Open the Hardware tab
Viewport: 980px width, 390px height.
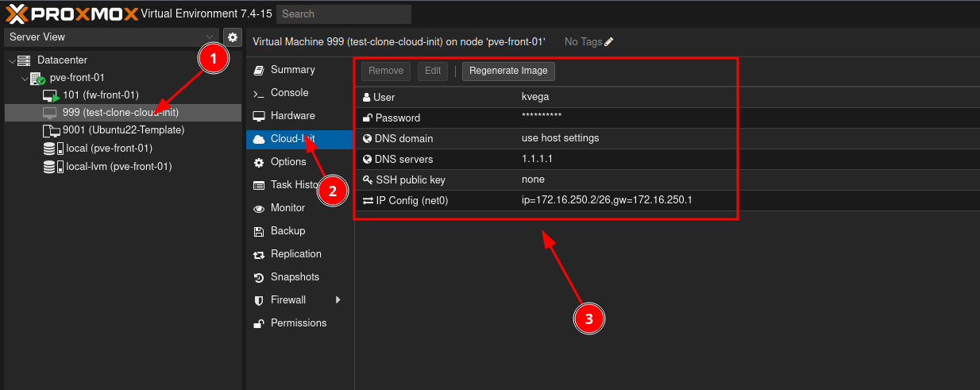292,116
